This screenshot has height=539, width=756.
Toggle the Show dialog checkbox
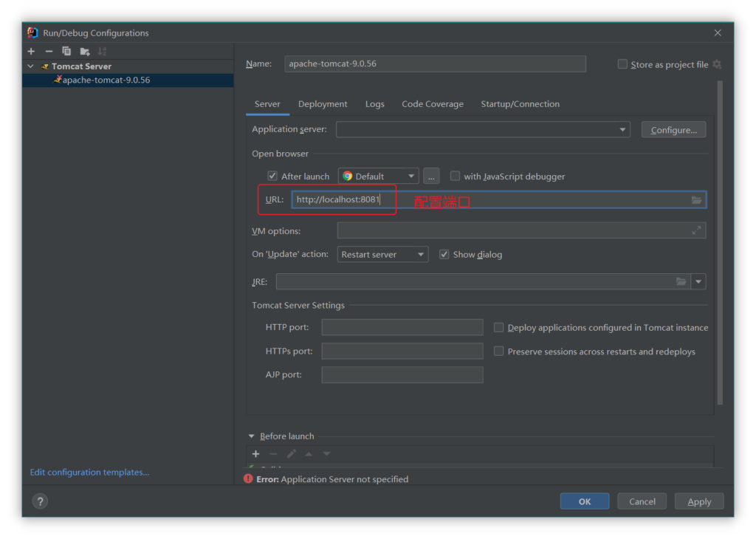444,254
